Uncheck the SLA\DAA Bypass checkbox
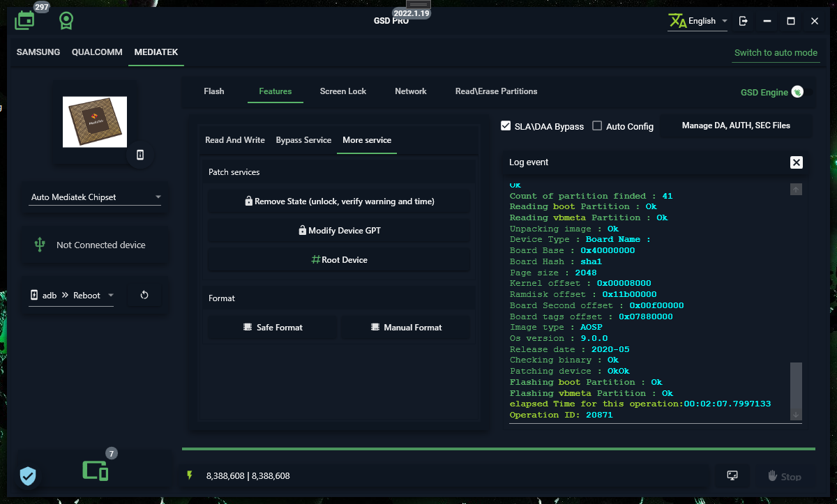The image size is (837, 504). click(x=506, y=125)
